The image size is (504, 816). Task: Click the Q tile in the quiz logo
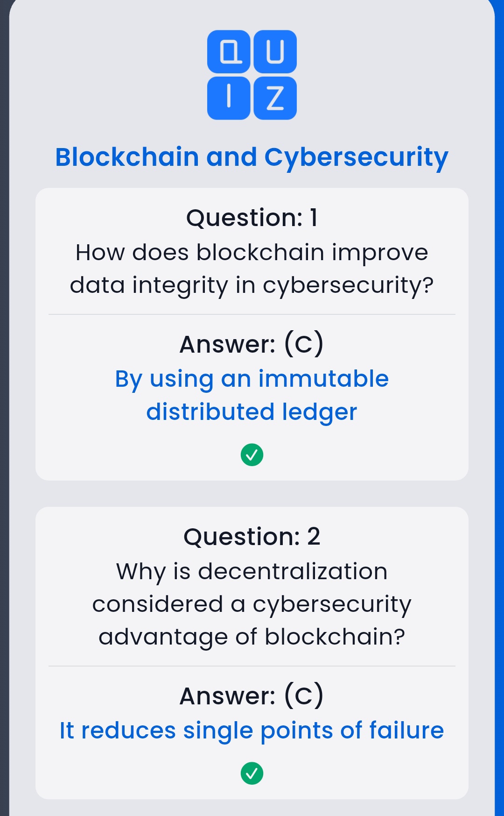click(x=229, y=52)
